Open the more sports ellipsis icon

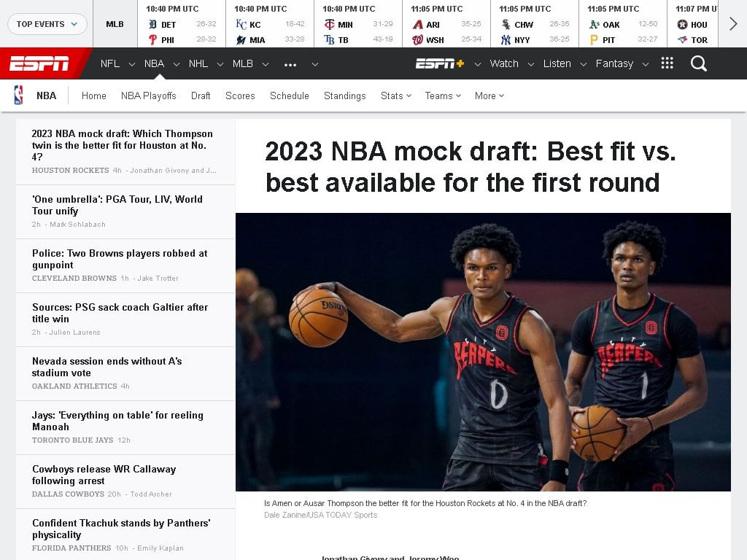tap(290, 64)
